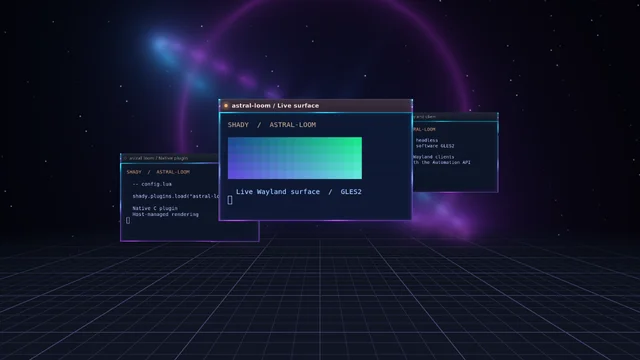Click the 'astral-loom / Live surface' window title

click(x=275, y=106)
